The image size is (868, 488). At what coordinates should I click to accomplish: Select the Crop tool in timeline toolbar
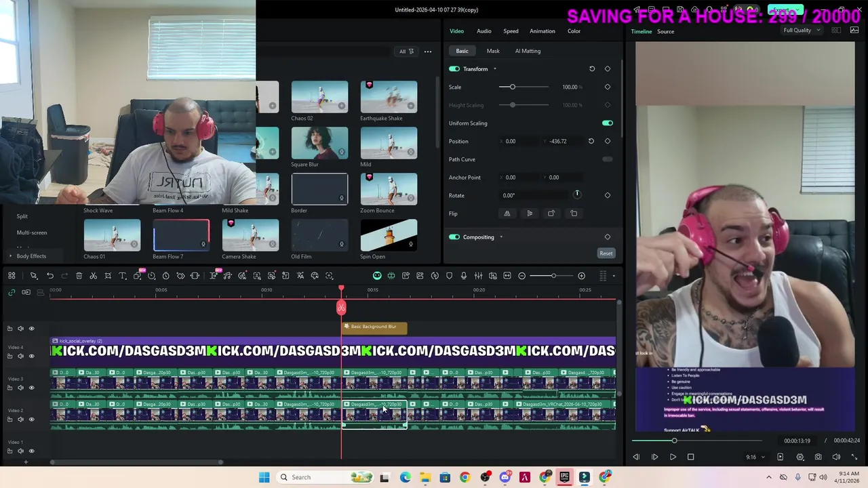coord(108,276)
